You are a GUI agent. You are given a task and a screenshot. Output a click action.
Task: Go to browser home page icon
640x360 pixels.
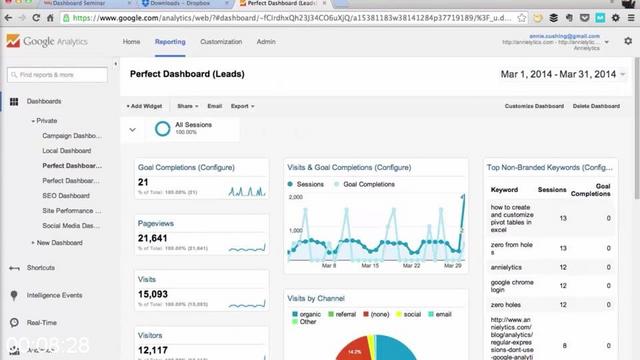tap(50, 18)
